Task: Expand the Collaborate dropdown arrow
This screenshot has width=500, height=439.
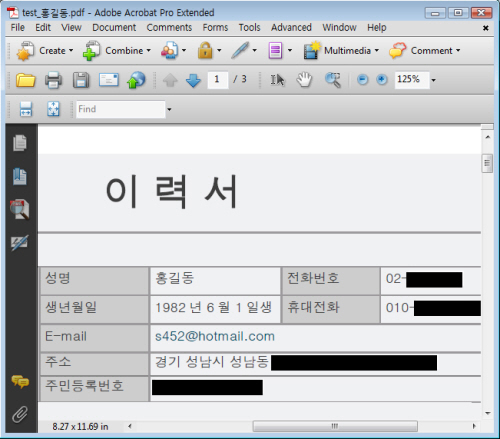Action: click(x=184, y=51)
